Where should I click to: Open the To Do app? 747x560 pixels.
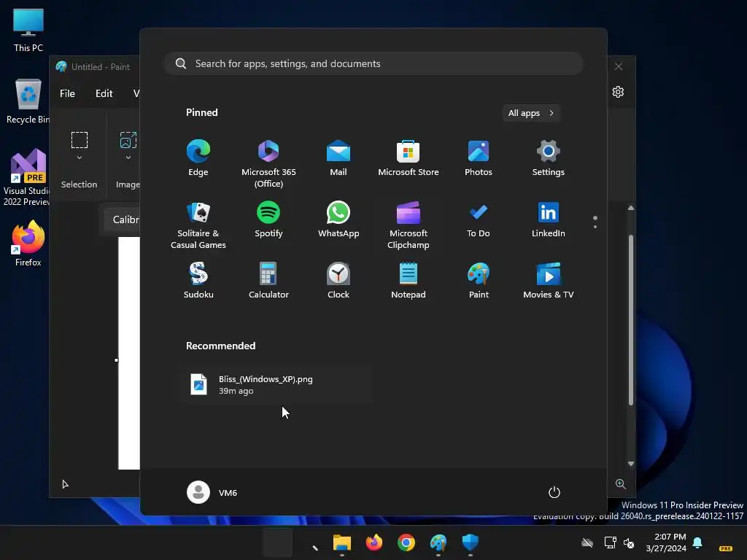479,220
